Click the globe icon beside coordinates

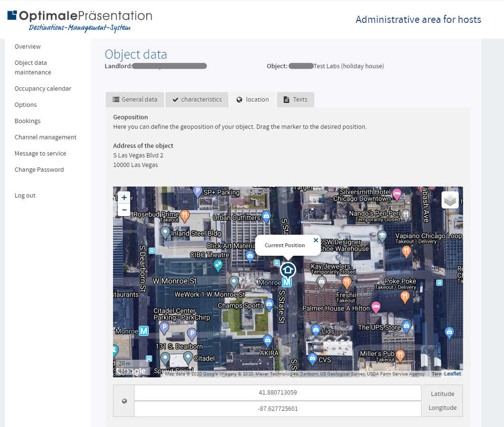coord(124,401)
